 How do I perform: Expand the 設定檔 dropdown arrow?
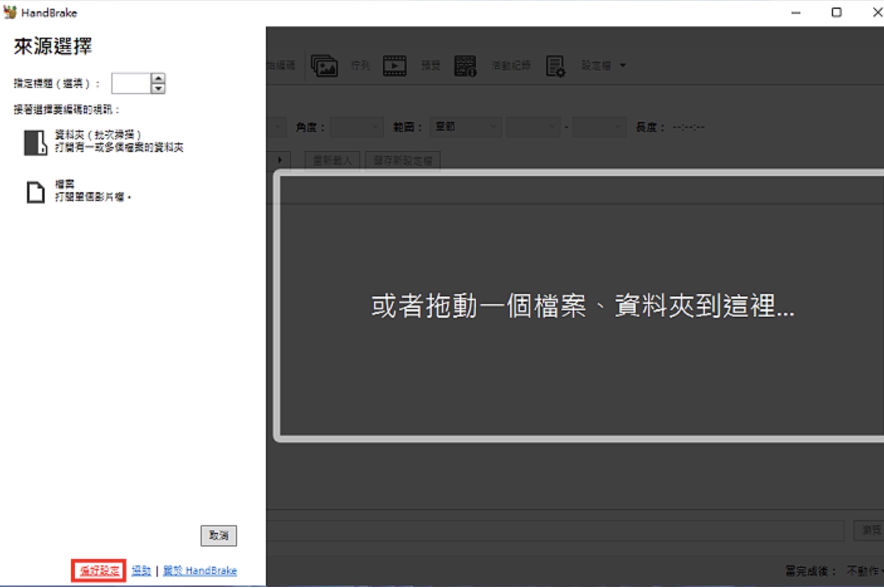[622, 65]
